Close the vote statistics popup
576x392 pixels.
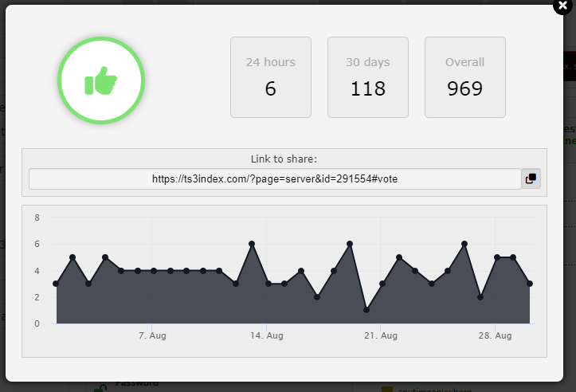tap(564, 5)
